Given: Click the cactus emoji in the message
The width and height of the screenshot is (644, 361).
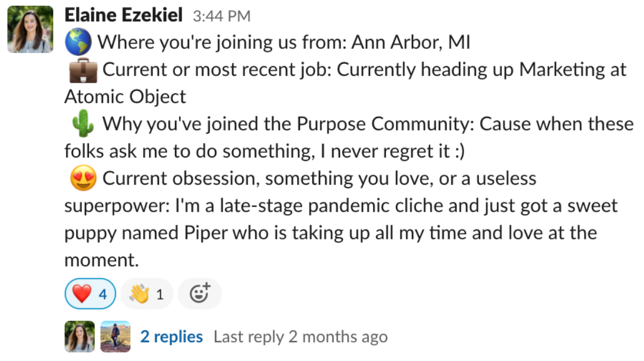Looking at the screenshot, I should coord(82,124).
